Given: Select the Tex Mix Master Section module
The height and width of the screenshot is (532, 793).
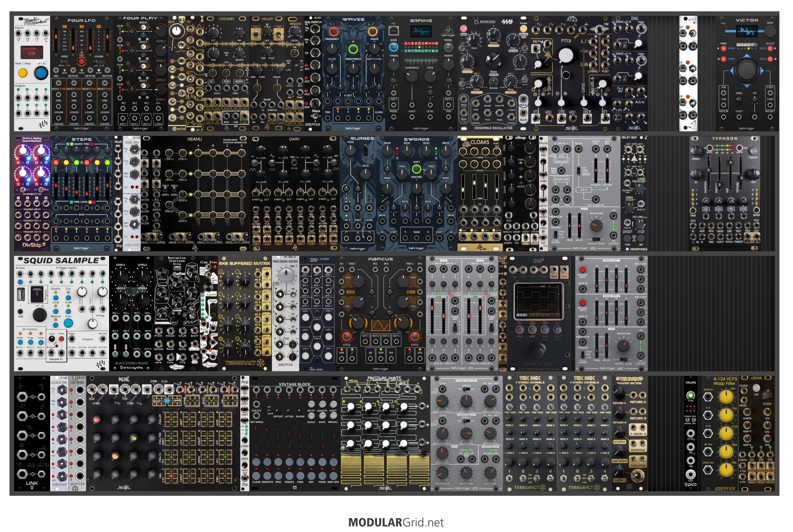Looking at the screenshot, I should click(x=630, y=433).
